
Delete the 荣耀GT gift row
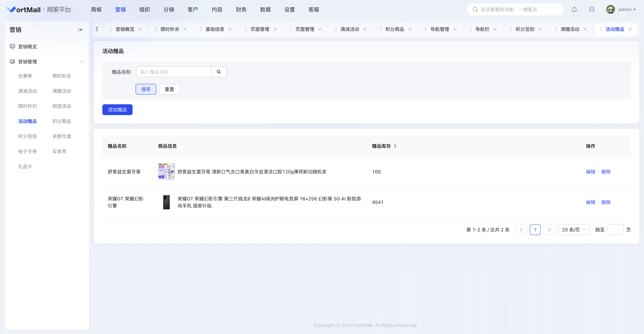[x=606, y=202]
